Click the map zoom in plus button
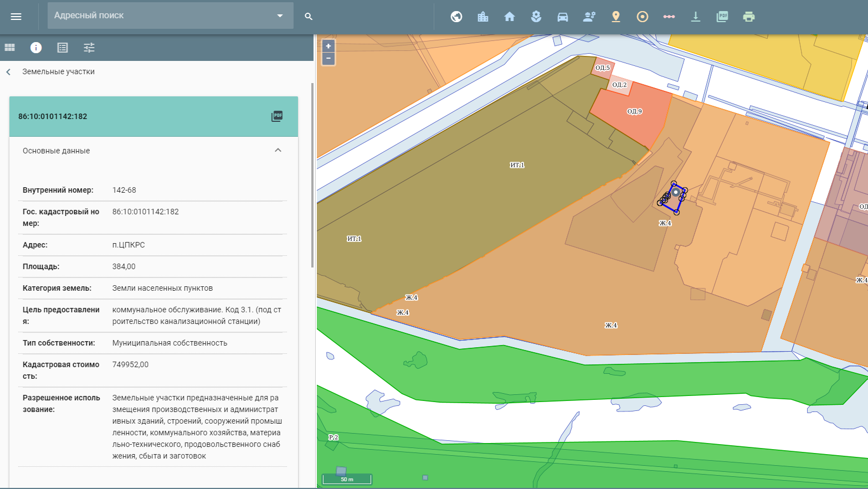868x489 pixels. [x=328, y=47]
